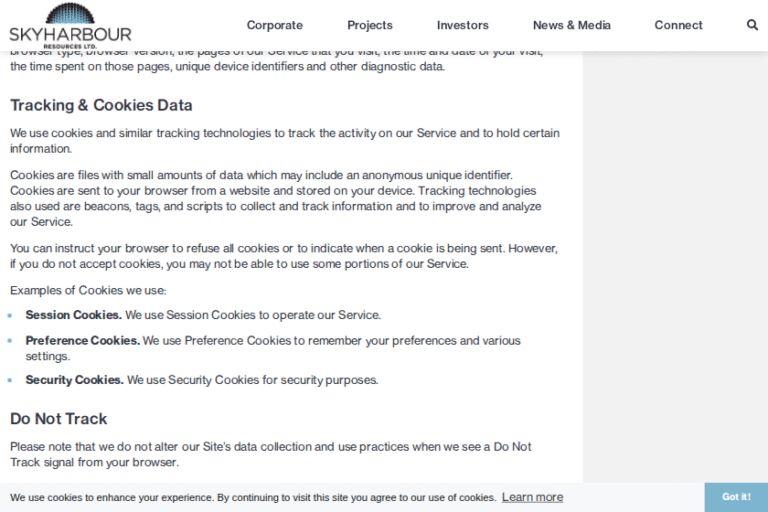Click the Tracking & Cookies Data heading

point(101,105)
